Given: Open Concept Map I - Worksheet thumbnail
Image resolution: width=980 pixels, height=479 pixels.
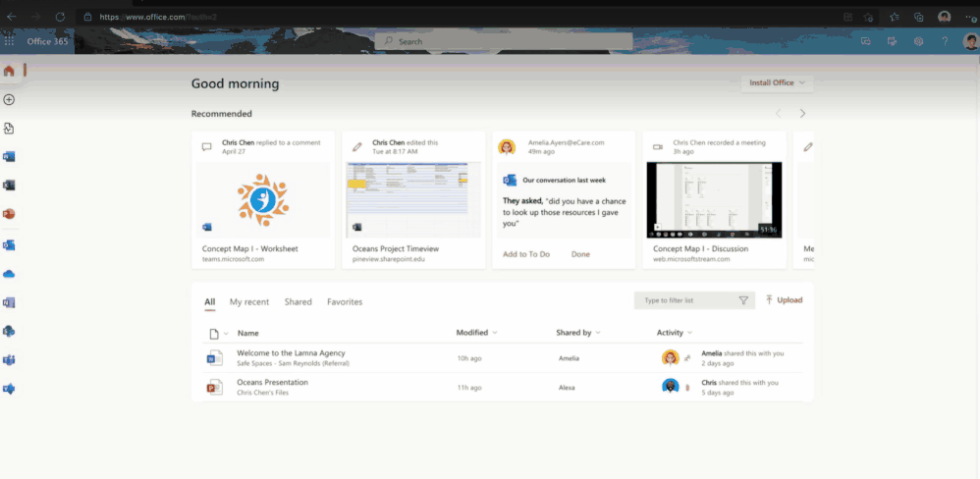Looking at the screenshot, I should [263, 200].
